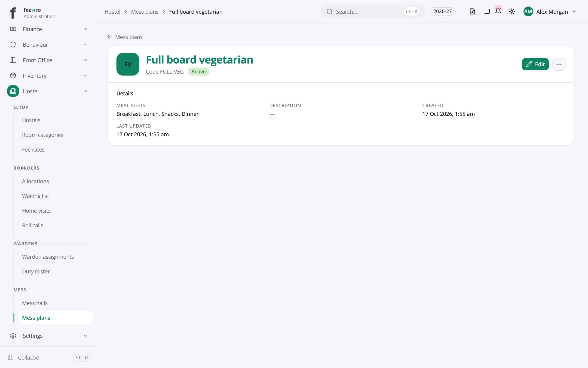The width and height of the screenshot is (588, 368).
Task: Click the green Edit button
Action: point(535,64)
